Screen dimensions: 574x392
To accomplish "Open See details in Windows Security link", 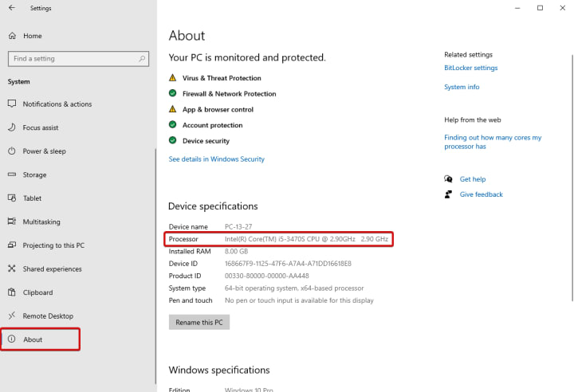I will 216,159.
